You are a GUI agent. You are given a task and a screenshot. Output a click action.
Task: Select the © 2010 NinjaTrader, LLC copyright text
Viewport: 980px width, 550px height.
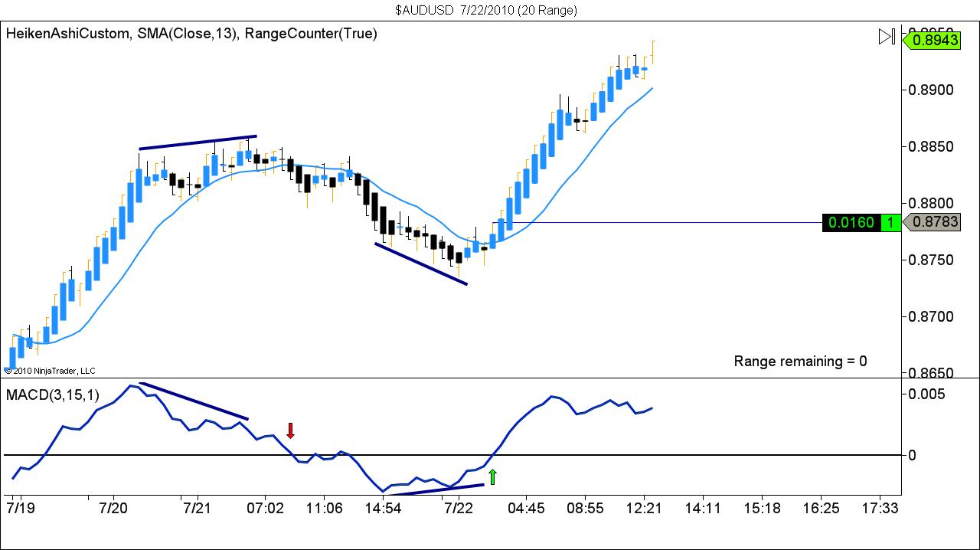point(50,370)
